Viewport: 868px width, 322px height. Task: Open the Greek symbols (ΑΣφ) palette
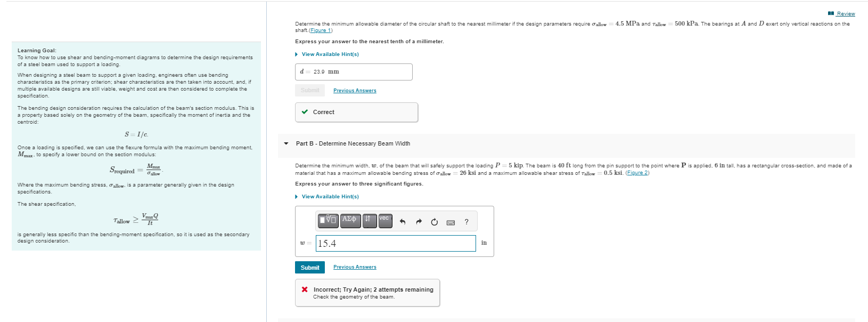(x=350, y=220)
